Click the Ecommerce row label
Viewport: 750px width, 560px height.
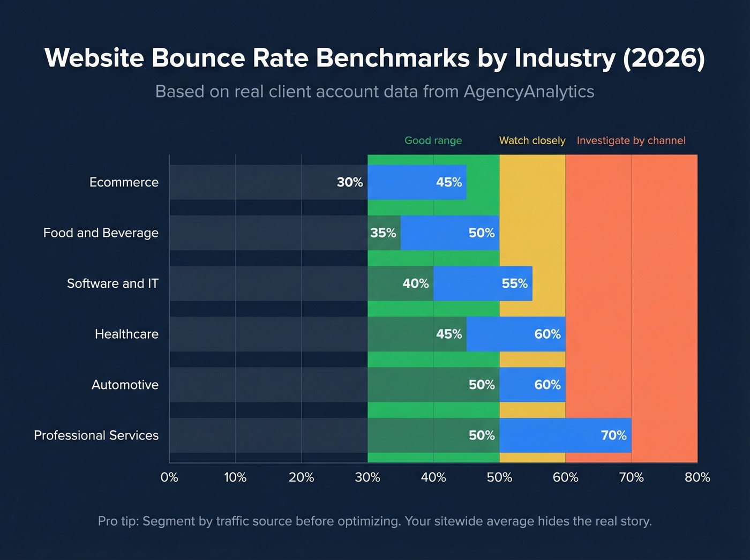[x=124, y=182]
